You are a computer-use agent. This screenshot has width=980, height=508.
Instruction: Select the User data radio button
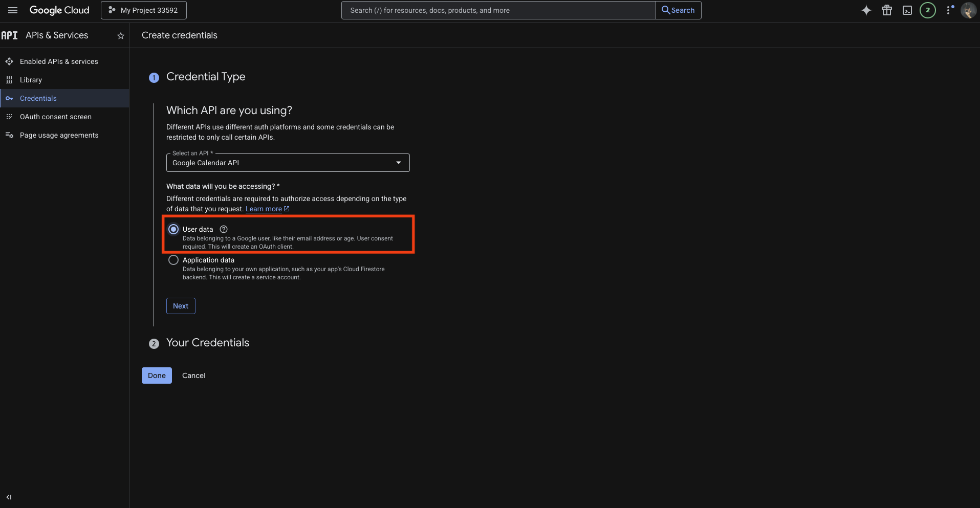tap(173, 229)
